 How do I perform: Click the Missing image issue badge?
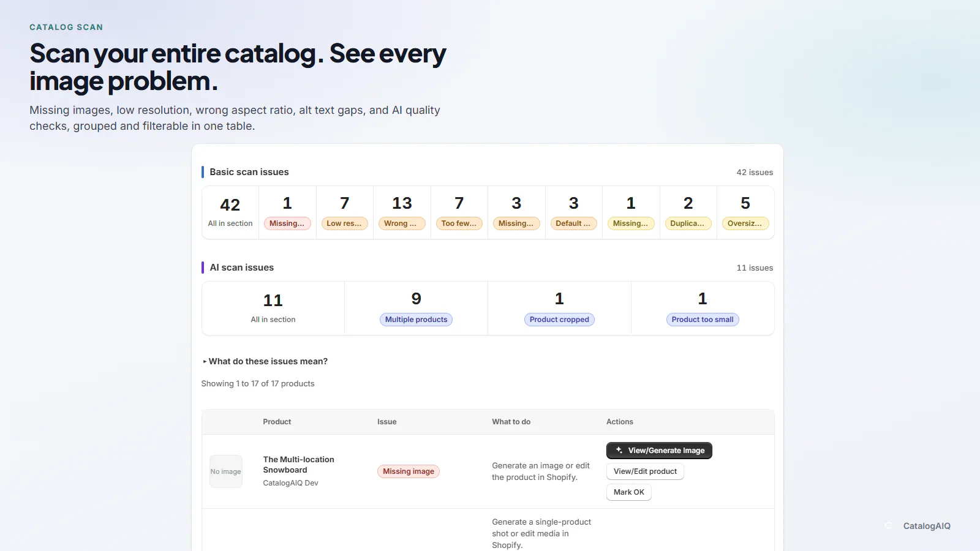pos(409,471)
